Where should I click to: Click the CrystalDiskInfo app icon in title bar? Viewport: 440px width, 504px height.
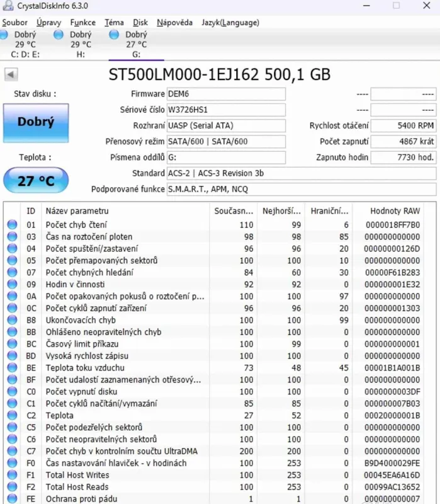coord(8,6)
